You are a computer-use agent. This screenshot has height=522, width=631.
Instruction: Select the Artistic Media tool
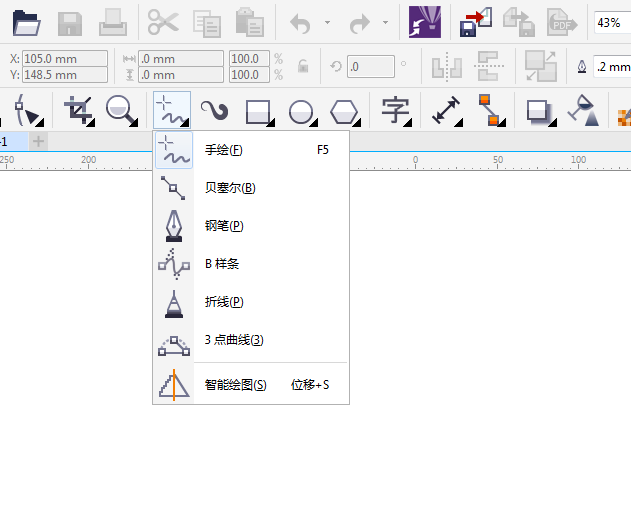pos(215,111)
